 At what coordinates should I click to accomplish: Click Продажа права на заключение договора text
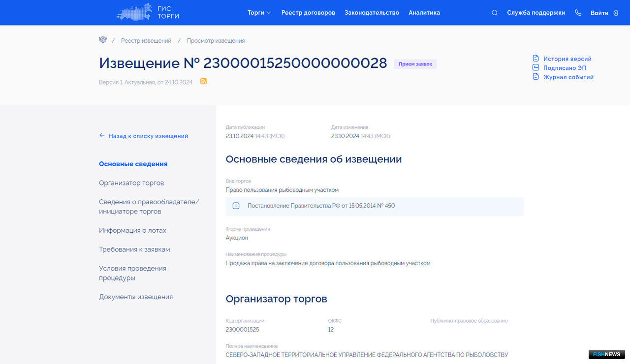328,263
